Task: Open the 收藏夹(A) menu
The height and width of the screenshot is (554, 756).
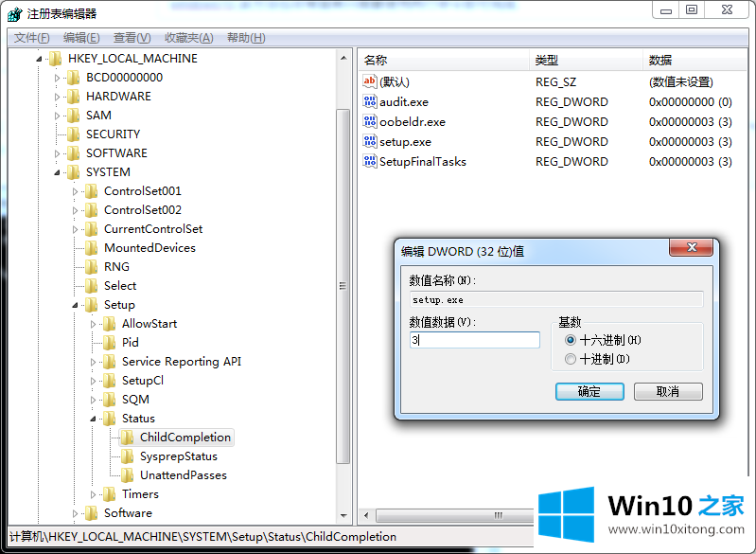Action: [x=188, y=38]
